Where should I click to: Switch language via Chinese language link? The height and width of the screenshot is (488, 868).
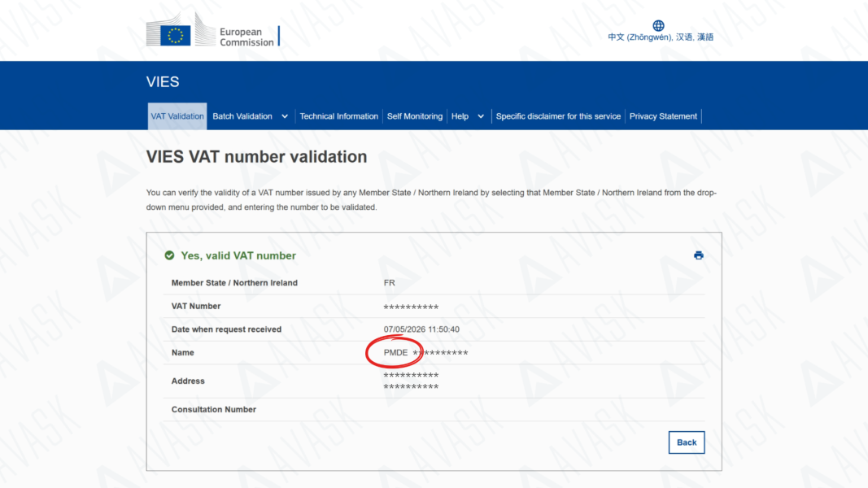click(661, 37)
